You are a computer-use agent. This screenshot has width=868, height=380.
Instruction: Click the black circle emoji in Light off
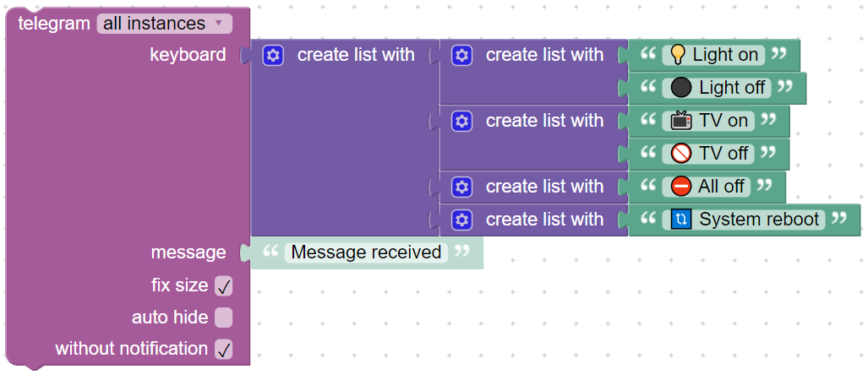point(681,88)
